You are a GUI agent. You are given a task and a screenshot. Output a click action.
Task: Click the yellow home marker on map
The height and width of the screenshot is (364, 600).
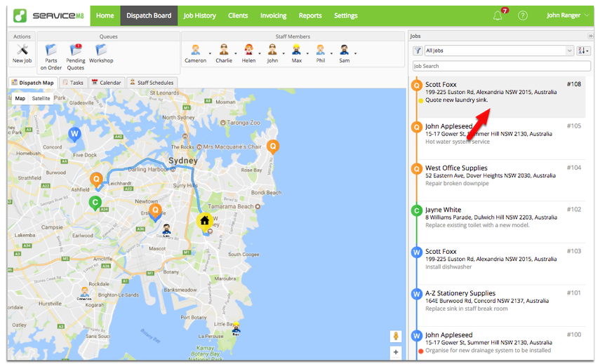tap(205, 222)
